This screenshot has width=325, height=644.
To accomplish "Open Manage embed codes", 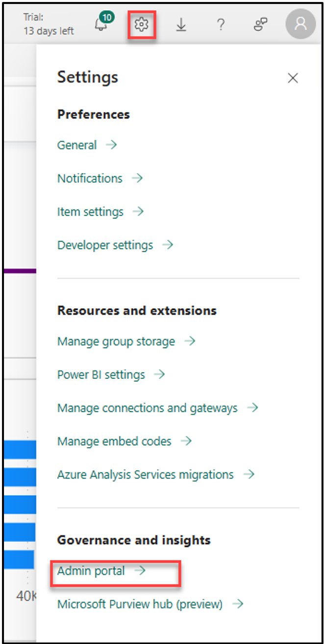I will click(125, 441).
